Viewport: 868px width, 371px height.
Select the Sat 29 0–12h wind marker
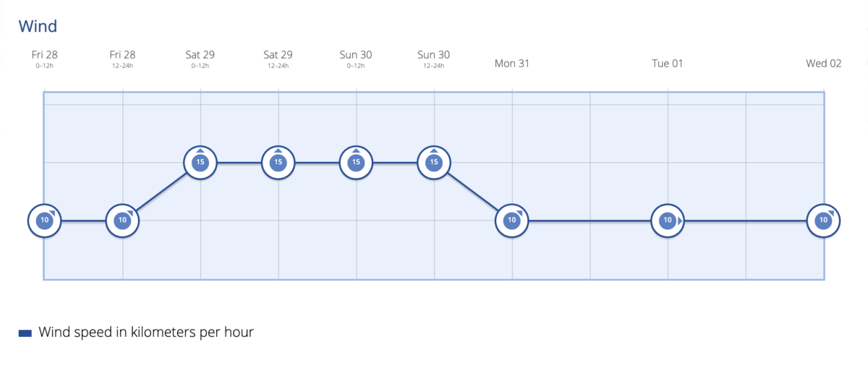(x=200, y=162)
